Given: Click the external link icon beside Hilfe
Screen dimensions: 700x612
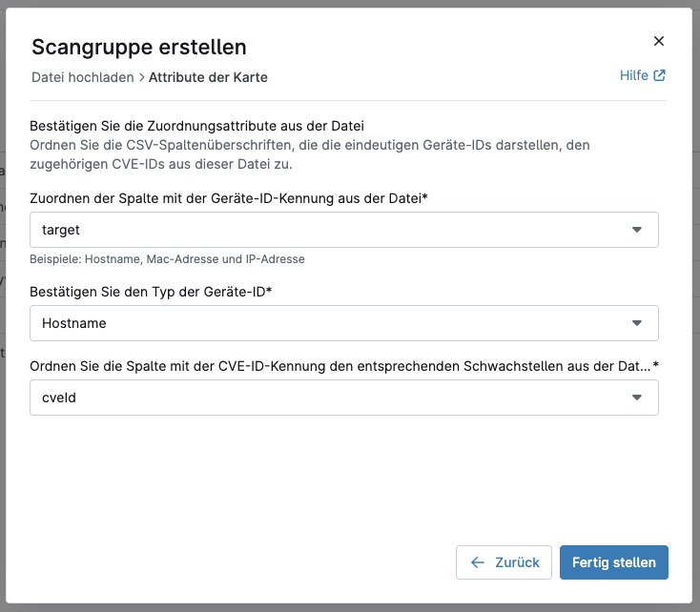Looking at the screenshot, I should pyautogui.click(x=659, y=76).
